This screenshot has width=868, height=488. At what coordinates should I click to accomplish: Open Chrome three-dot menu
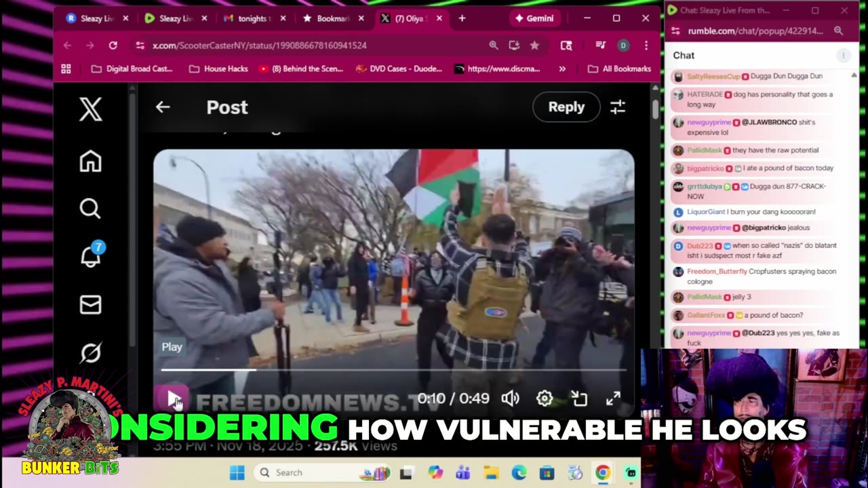[x=646, y=45]
